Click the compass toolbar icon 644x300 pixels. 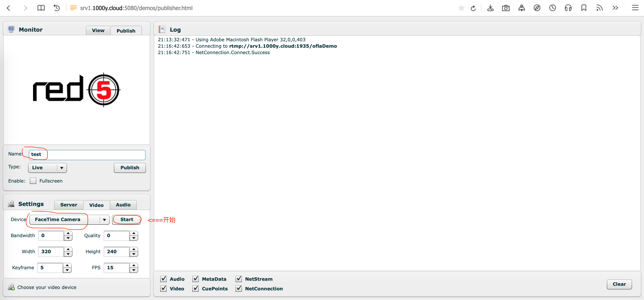point(537,8)
